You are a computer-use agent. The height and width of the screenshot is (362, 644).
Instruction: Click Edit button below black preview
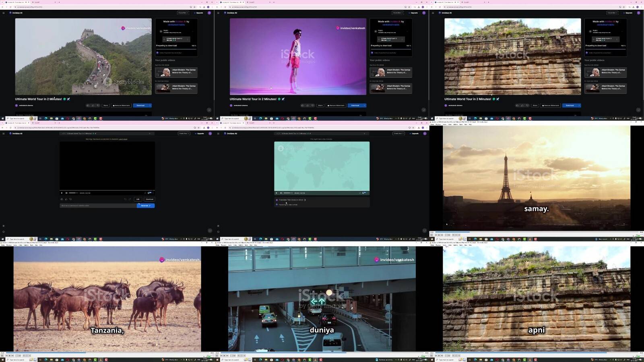click(x=138, y=199)
